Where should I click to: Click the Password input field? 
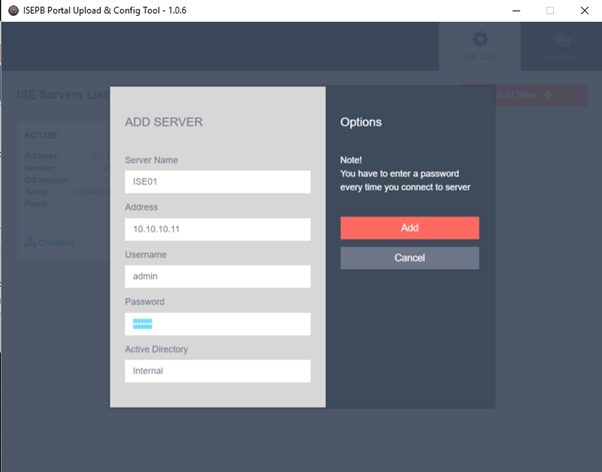(x=218, y=324)
